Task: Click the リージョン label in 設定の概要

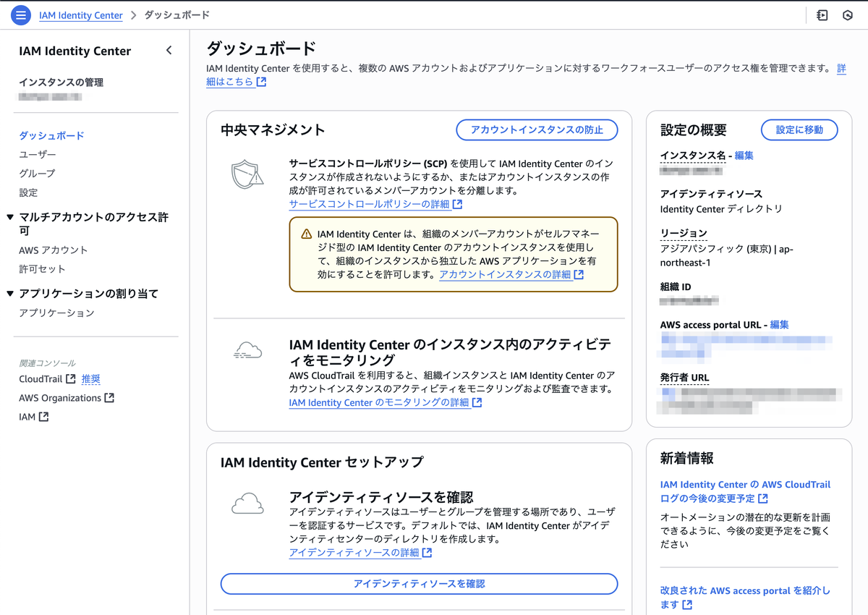Action: coord(684,233)
